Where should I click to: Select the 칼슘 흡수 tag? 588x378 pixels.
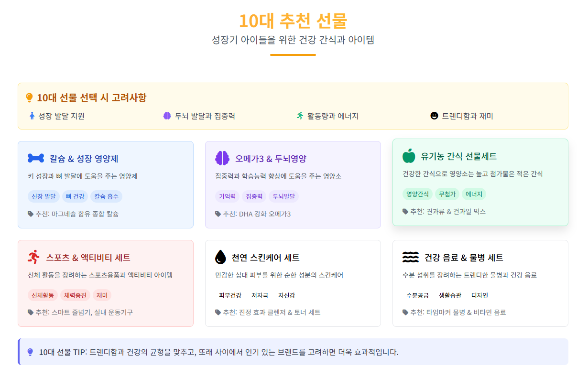click(106, 196)
